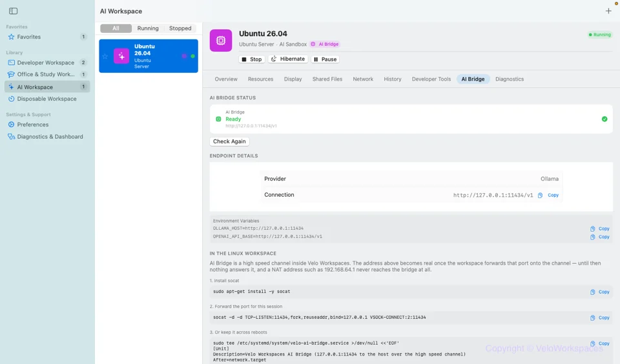This screenshot has width=620, height=364.
Task: Click the Check Again button
Action: point(229,141)
